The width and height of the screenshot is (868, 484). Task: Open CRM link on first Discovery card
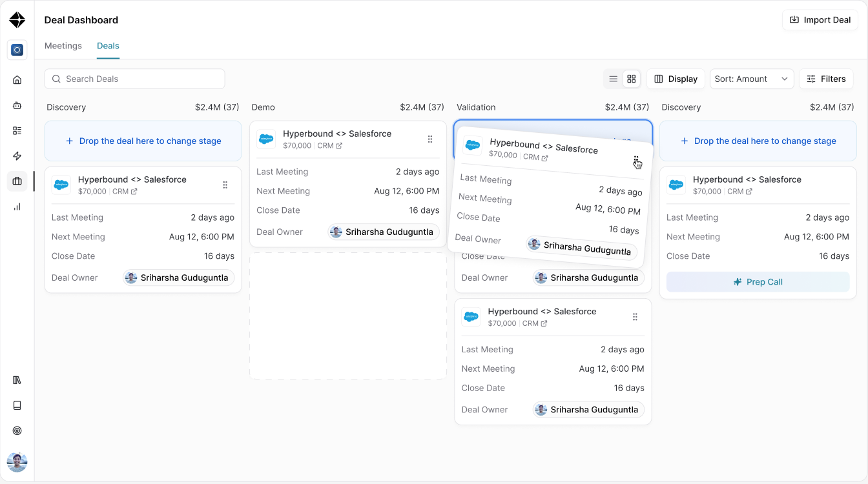pos(125,192)
